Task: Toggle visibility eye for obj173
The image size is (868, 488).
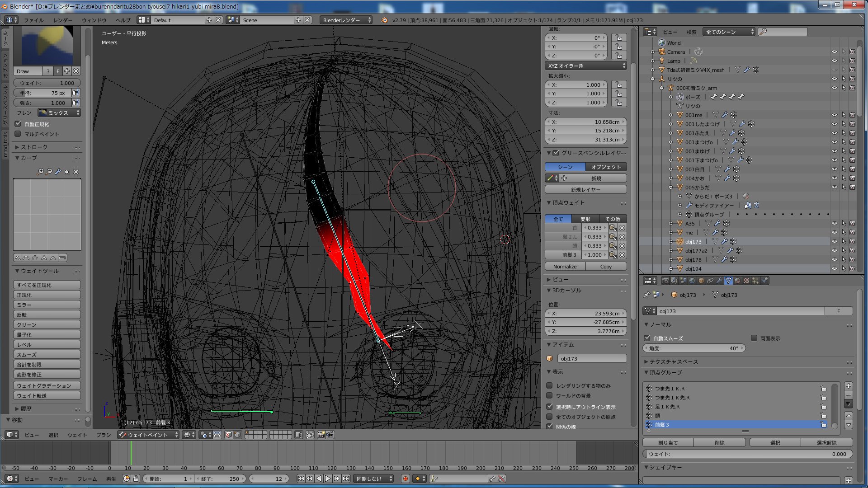Action: (x=835, y=241)
